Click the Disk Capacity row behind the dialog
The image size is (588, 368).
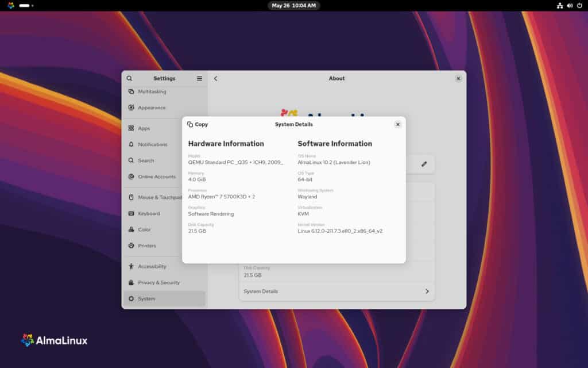[x=336, y=272]
